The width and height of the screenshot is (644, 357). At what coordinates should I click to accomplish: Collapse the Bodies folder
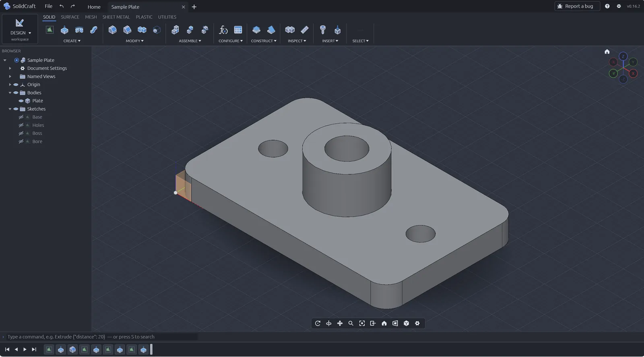10,93
